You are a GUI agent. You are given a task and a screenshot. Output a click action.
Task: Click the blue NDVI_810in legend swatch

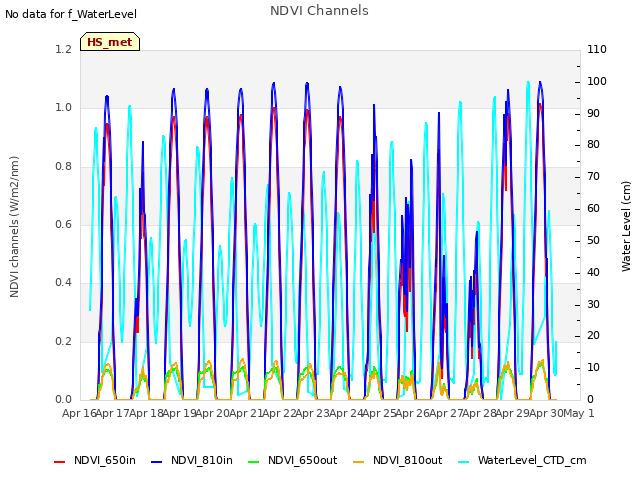(x=156, y=462)
